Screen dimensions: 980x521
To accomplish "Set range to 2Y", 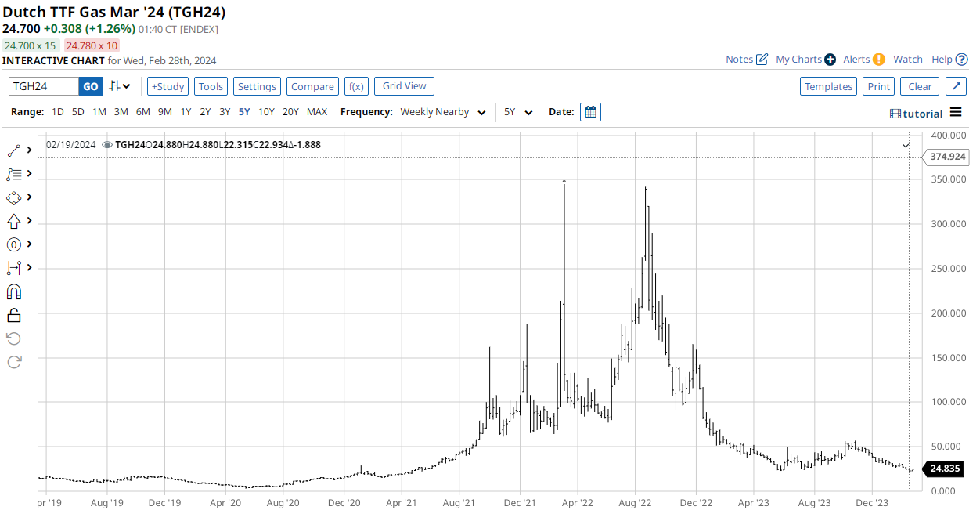I will point(205,112).
